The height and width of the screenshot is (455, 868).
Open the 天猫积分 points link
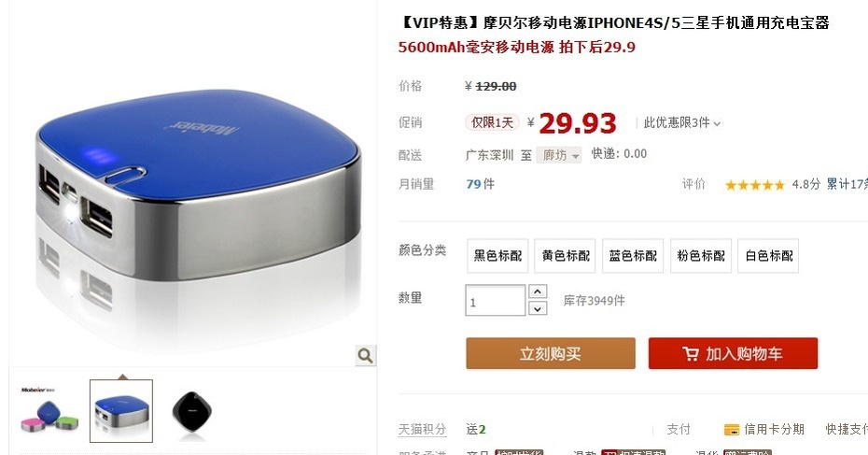pos(423,430)
